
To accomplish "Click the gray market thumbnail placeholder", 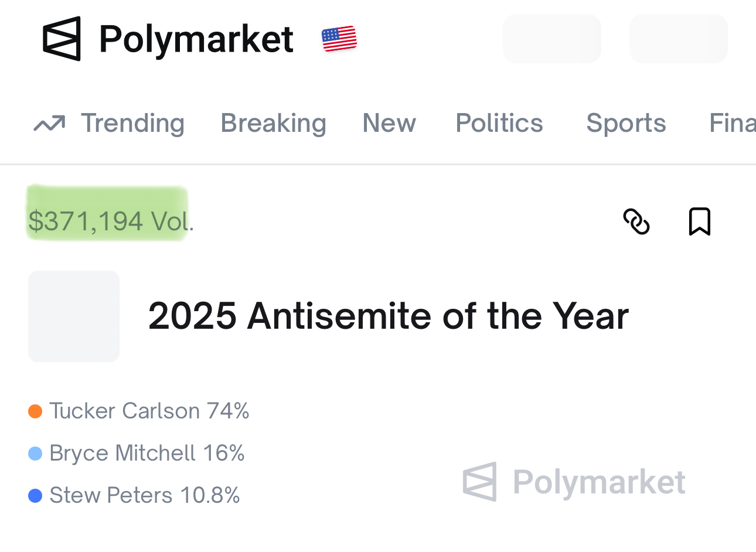I will click(74, 316).
